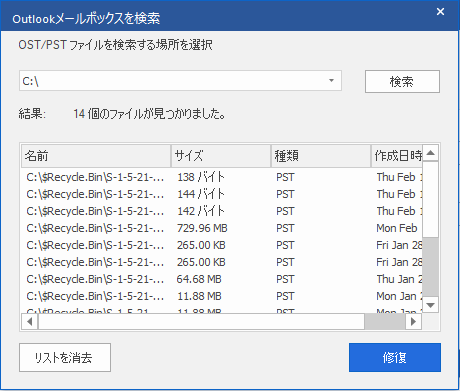Click the Mon Feb date cell
Viewport: 460px width, 391px height.
click(x=397, y=228)
